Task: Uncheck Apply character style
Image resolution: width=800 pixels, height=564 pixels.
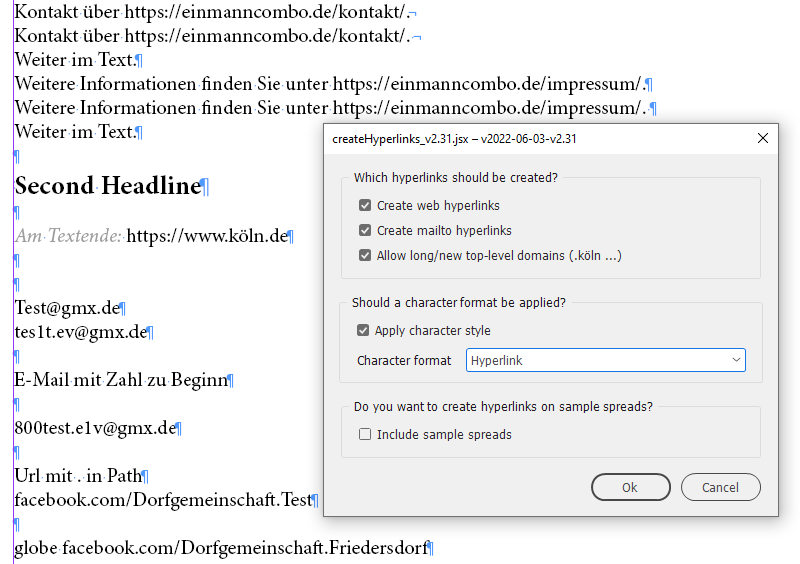Action: pyautogui.click(x=363, y=331)
